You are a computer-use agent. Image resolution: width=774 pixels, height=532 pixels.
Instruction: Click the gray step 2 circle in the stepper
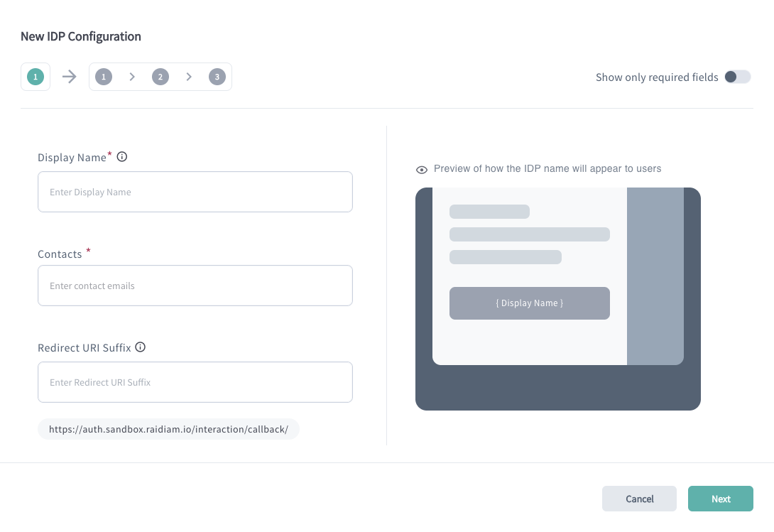[160, 76]
